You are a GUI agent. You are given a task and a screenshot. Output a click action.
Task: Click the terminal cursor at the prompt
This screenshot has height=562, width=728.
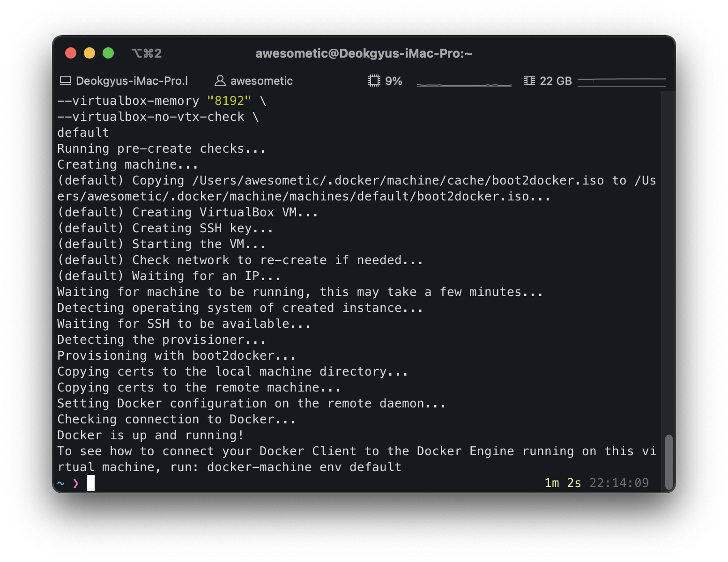pyautogui.click(x=91, y=483)
